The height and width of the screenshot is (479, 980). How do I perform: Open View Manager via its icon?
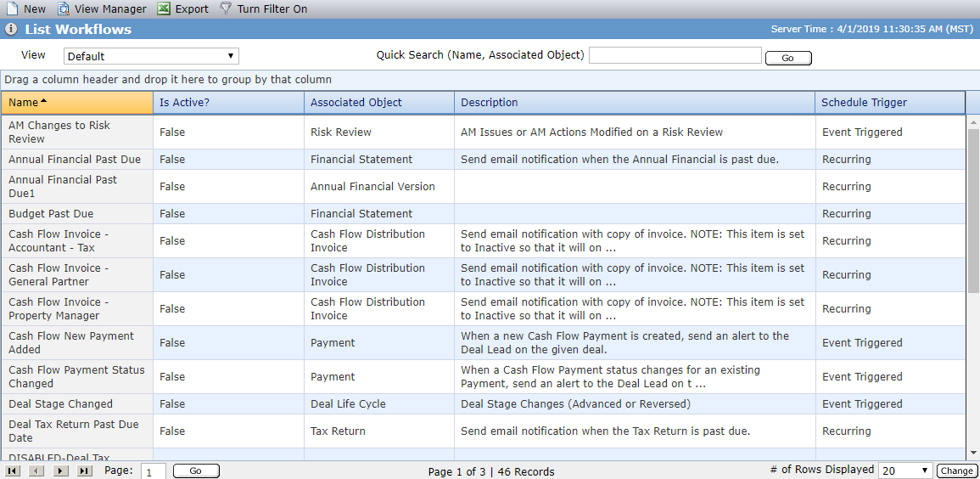point(63,8)
